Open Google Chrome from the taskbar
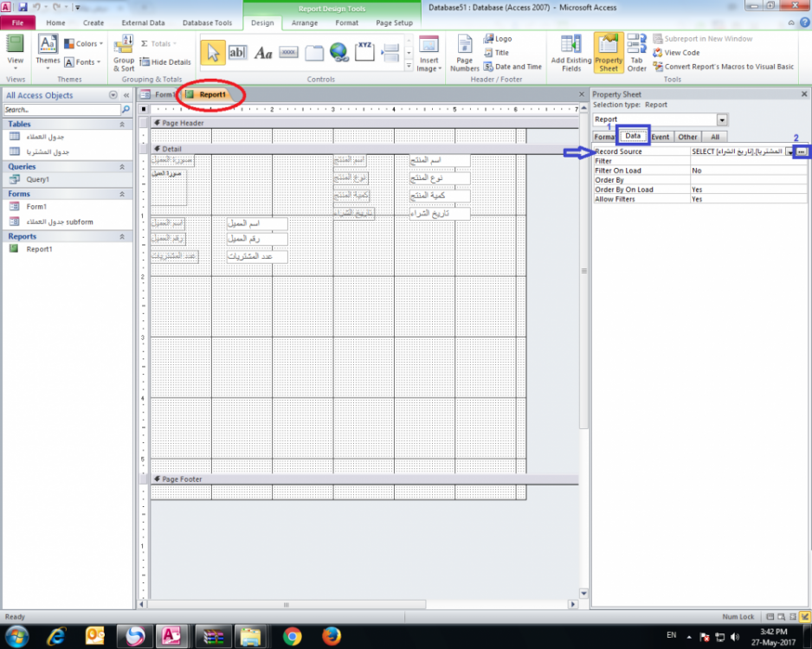Image resolution: width=812 pixels, height=649 pixels. (x=292, y=636)
